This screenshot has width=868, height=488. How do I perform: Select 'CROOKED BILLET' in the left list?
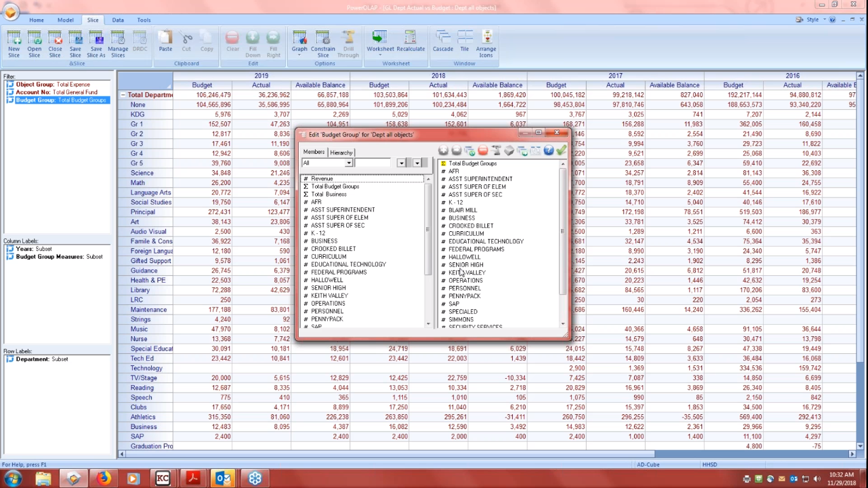click(x=333, y=249)
